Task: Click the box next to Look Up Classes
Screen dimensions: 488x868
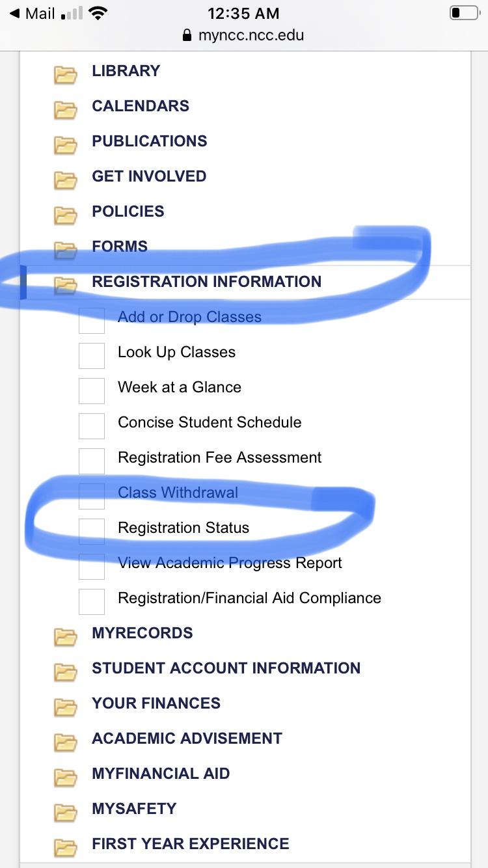Action: (x=92, y=356)
